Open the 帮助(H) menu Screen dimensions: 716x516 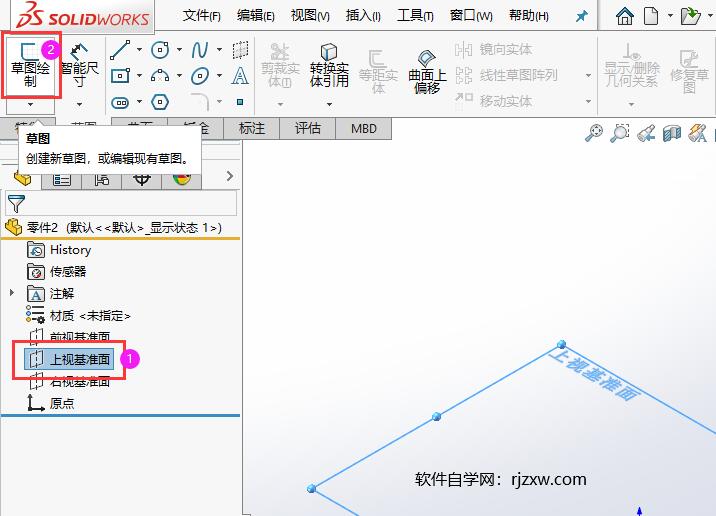coord(529,16)
